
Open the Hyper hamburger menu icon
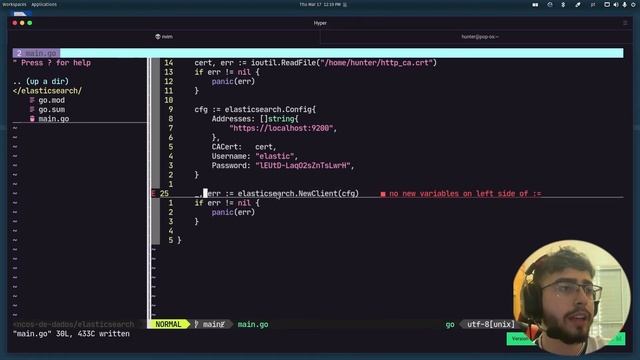point(625,23)
